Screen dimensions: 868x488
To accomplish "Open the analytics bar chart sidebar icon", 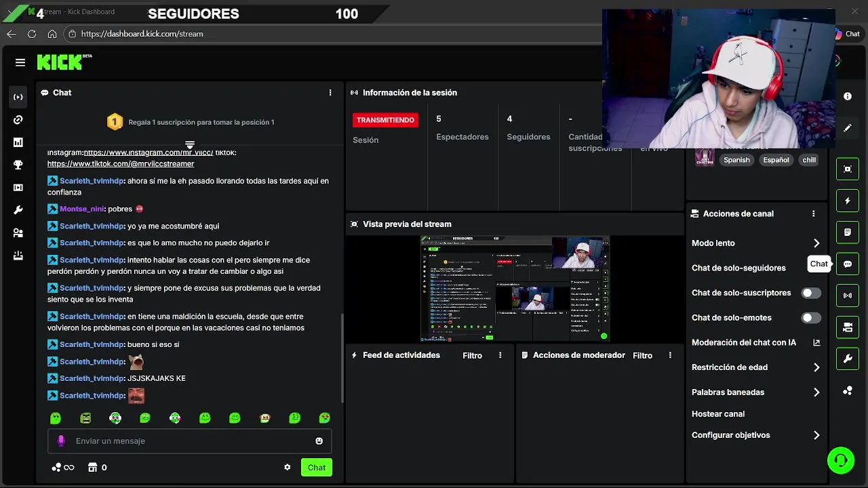I will point(18,142).
